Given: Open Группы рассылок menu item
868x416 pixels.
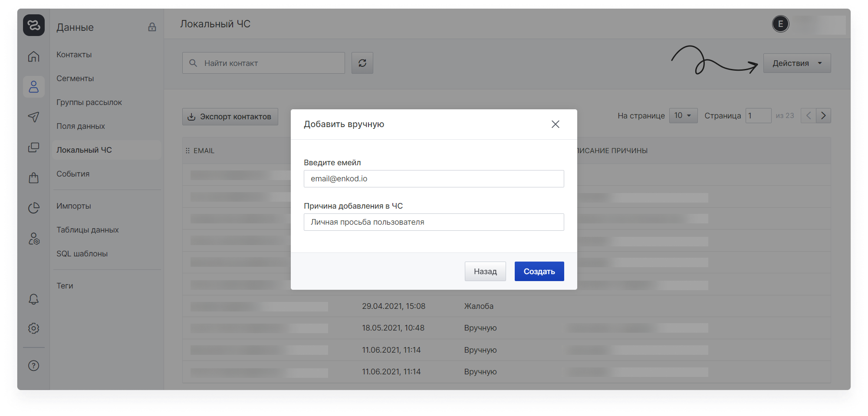Looking at the screenshot, I should click(x=89, y=102).
